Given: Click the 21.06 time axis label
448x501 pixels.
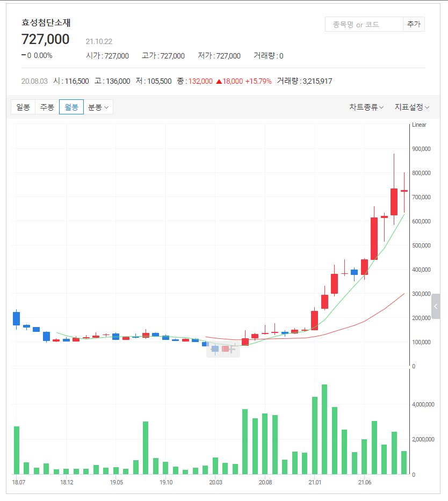Looking at the screenshot, I should [365, 482].
